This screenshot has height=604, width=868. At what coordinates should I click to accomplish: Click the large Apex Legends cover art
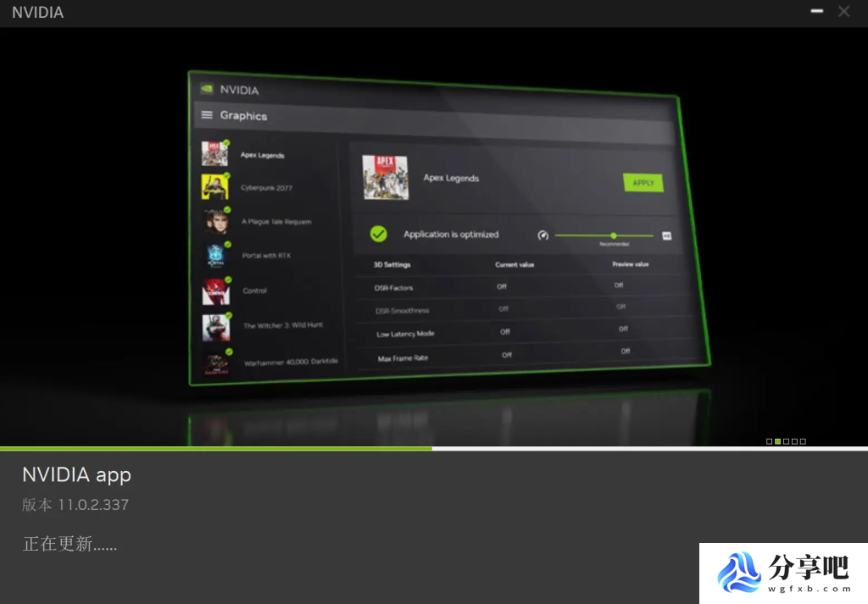[x=386, y=177]
